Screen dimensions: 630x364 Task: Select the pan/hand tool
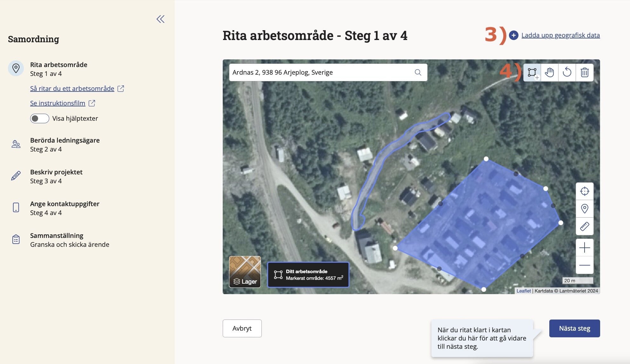(549, 72)
